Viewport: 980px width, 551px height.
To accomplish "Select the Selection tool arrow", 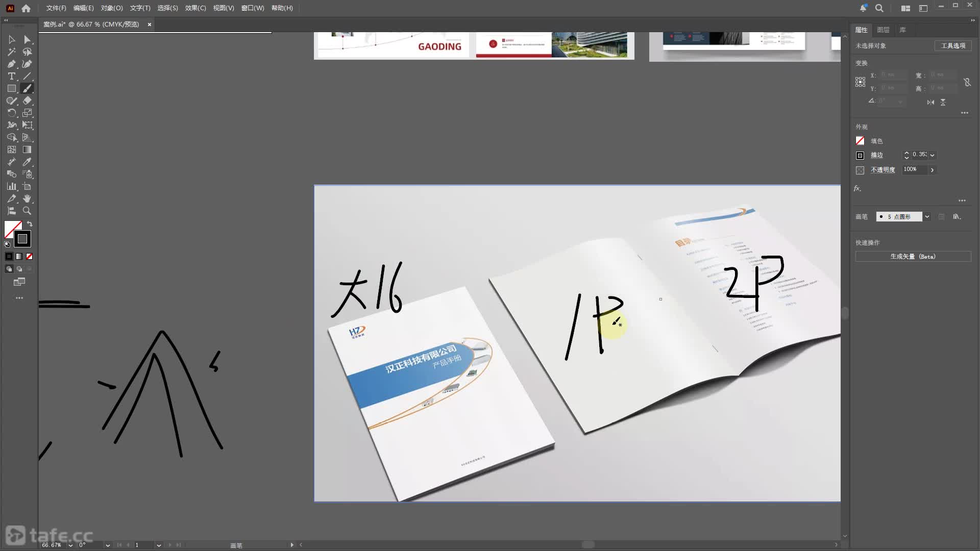I will [x=12, y=40].
